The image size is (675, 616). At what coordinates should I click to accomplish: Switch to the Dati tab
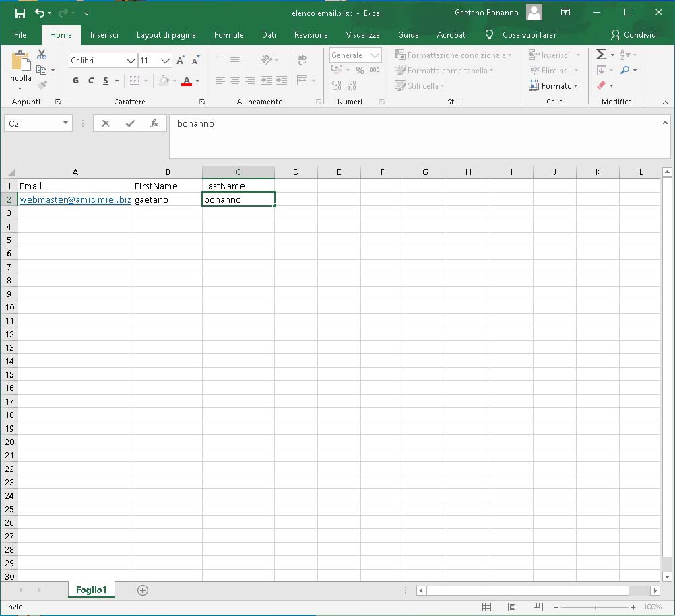point(269,35)
